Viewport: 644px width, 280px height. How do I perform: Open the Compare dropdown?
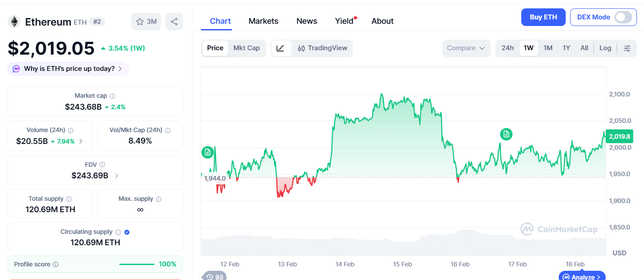466,48
